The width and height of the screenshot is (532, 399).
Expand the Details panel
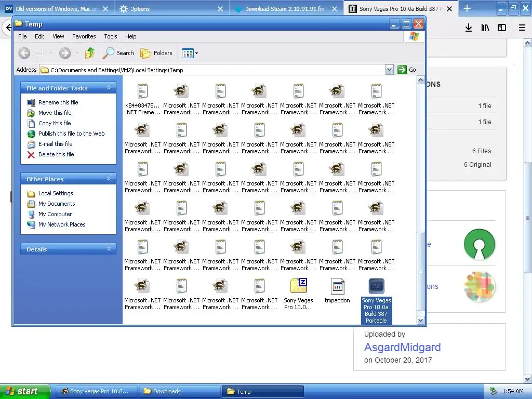click(109, 249)
